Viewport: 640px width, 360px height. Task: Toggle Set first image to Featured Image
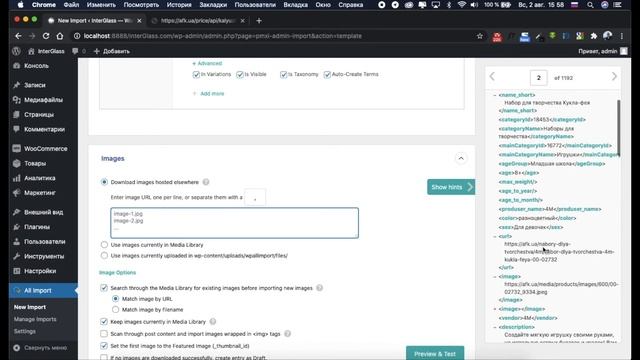[104, 346]
